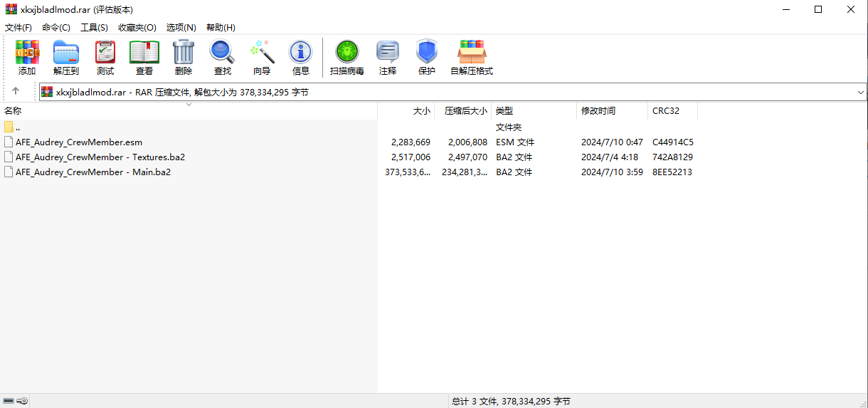Open the 选项(N) menu
868x408 pixels.
click(x=181, y=28)
